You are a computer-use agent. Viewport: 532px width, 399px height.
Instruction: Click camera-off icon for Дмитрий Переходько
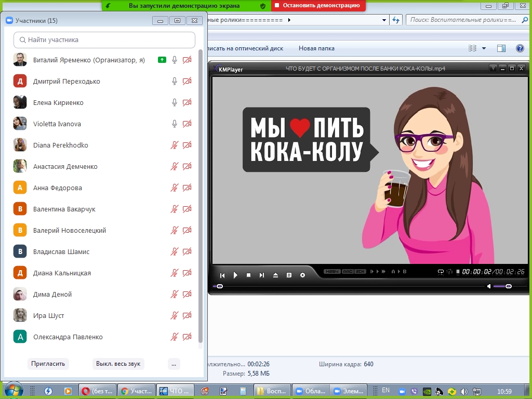pos(187,81)
